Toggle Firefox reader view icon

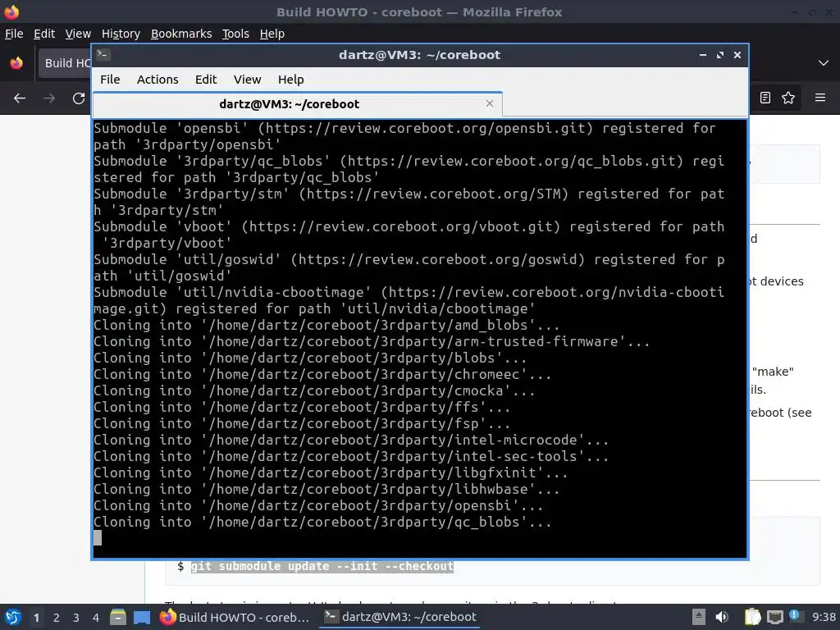coord(765,98)
